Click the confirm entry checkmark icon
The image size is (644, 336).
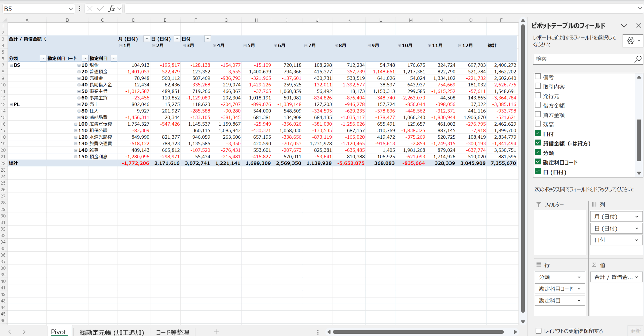[x=100, y=9]
